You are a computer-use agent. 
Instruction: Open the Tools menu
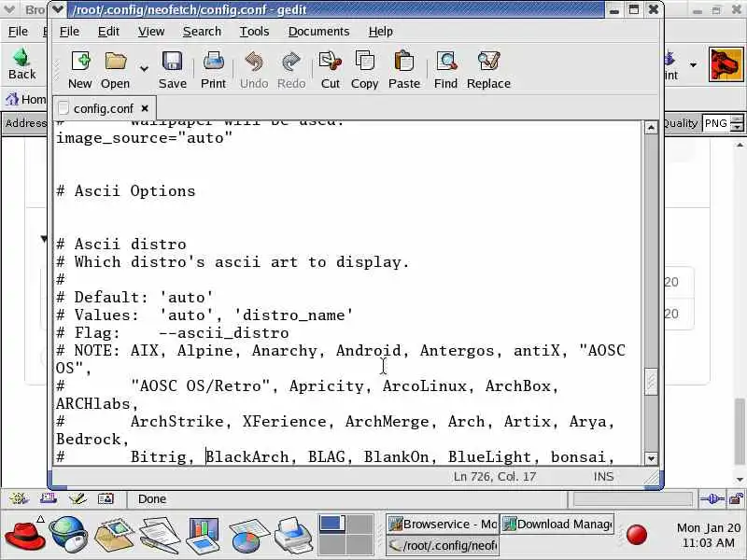click(x=254, y=32)
